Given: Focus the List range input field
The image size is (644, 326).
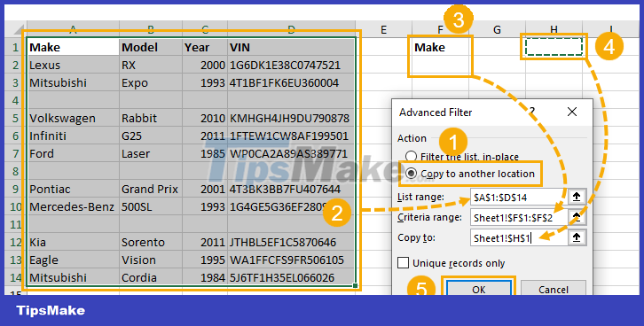Looking at the screenshot, I should click(519, 198).
